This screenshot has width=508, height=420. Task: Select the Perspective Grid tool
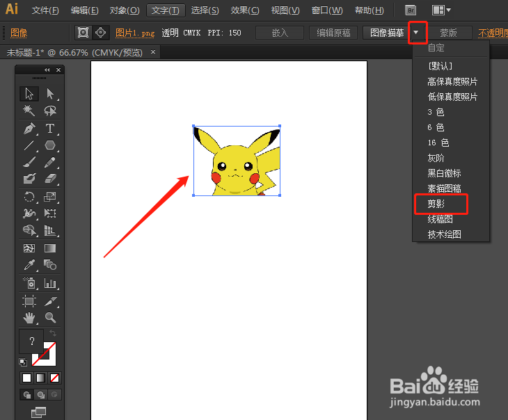click(x=50, y=230)
